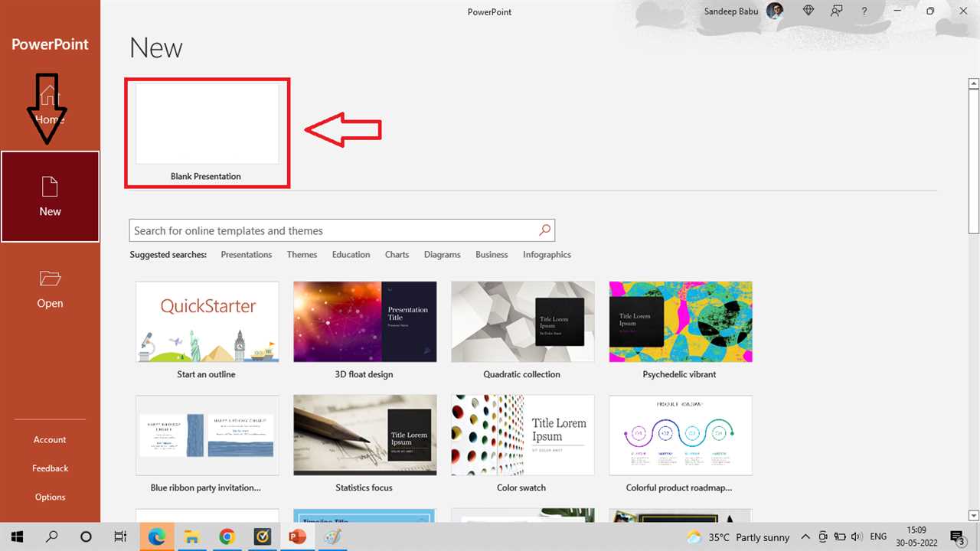Expand hidden icons in the system tray
980x551 pixels.
(x=806, y=536)
